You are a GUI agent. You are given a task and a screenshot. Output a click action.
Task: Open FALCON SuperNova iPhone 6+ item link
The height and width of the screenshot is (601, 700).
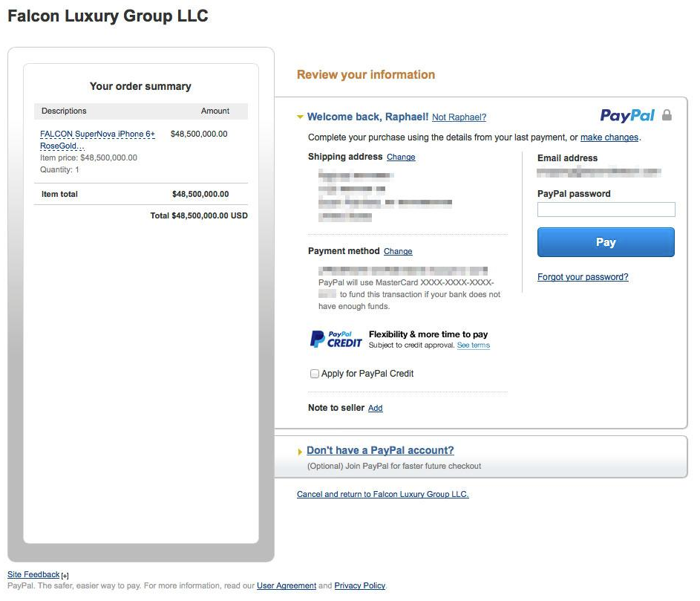click(97, 140)
